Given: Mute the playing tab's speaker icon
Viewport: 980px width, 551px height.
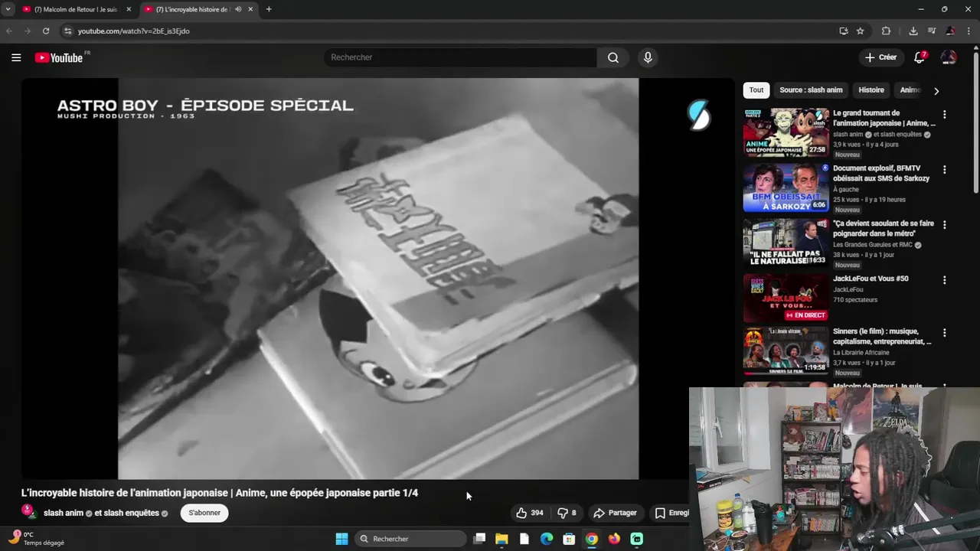Looking at the screenshot, I should 238,9.
